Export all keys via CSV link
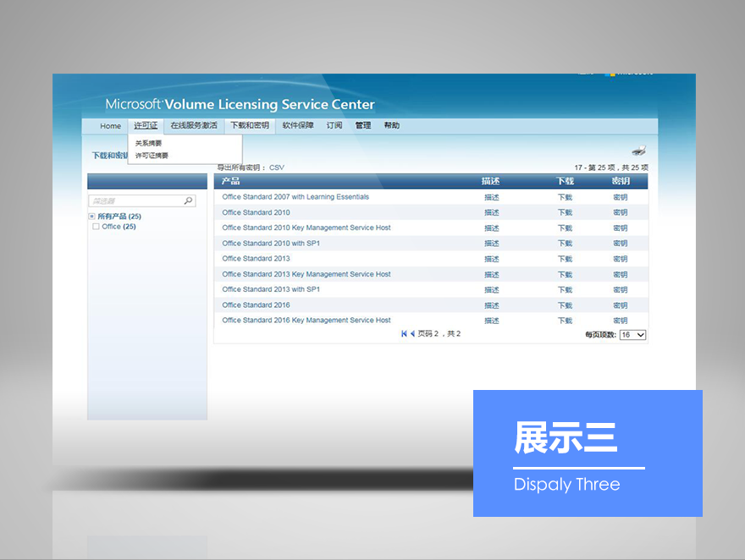 (277, 167)
